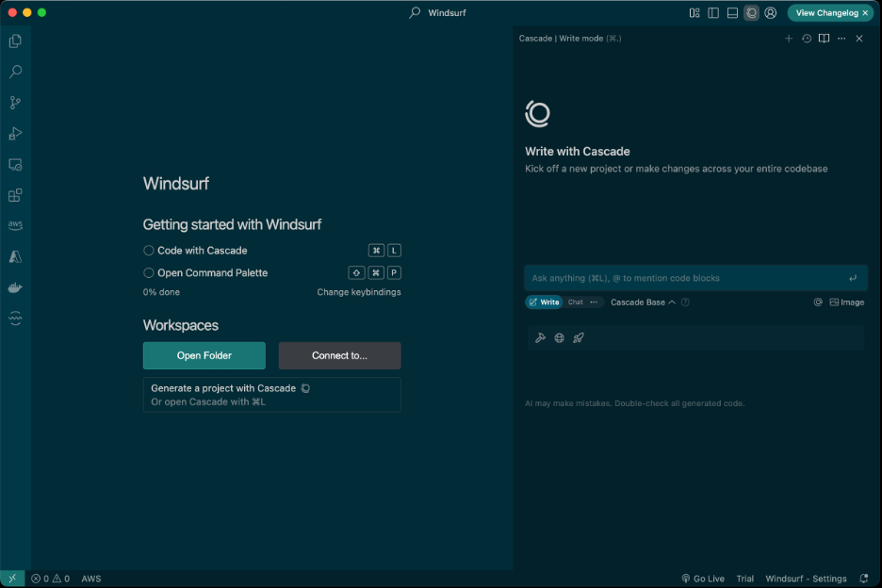Select the Open Command Palette radio step
This screenshot has height=588, width=882.
(x=149, y=273)
